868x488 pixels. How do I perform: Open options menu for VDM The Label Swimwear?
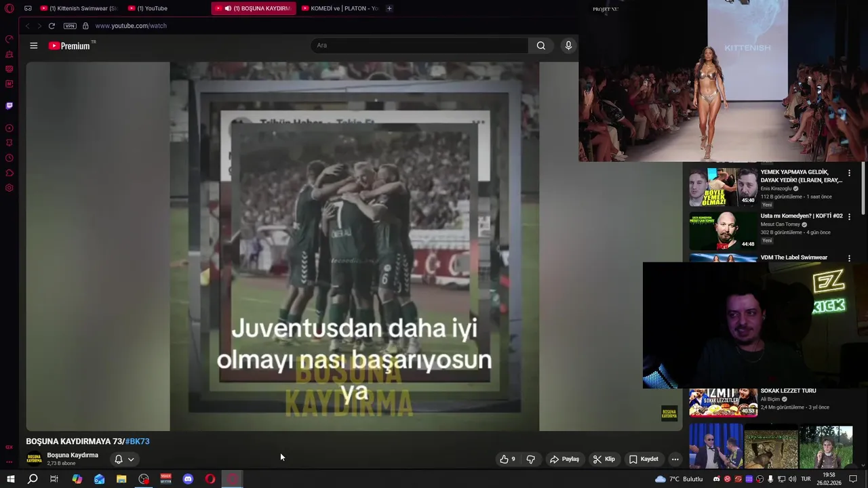tap(849, 258)
